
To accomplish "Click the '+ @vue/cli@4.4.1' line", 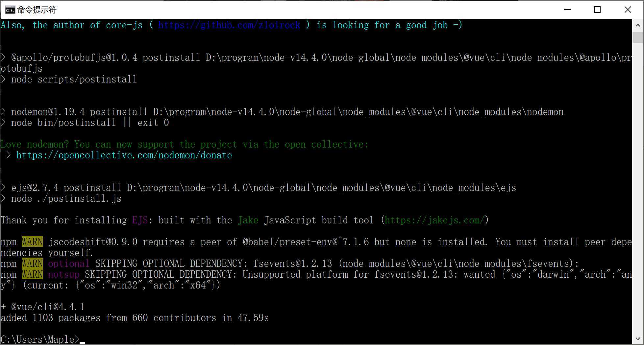I will 42,307.
